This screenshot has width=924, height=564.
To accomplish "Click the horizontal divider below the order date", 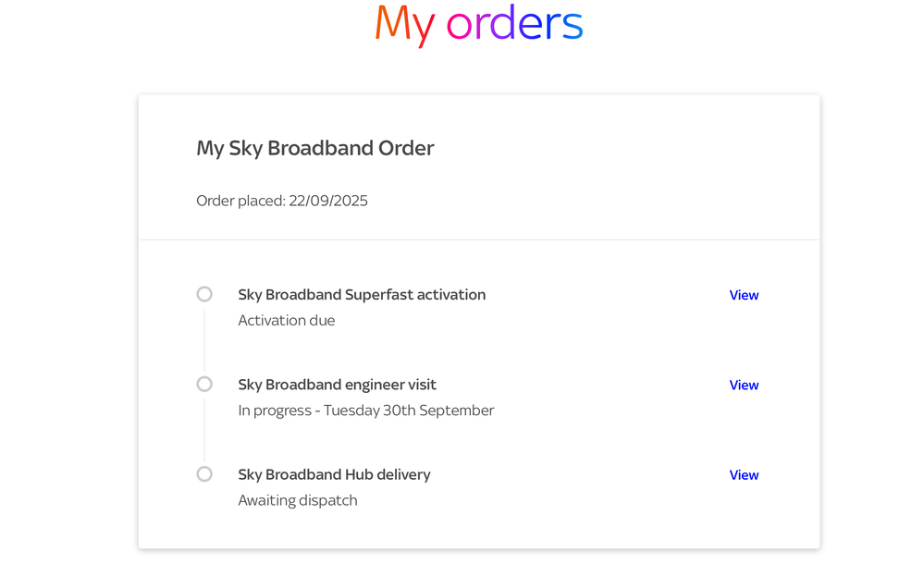I will (479, 240).
